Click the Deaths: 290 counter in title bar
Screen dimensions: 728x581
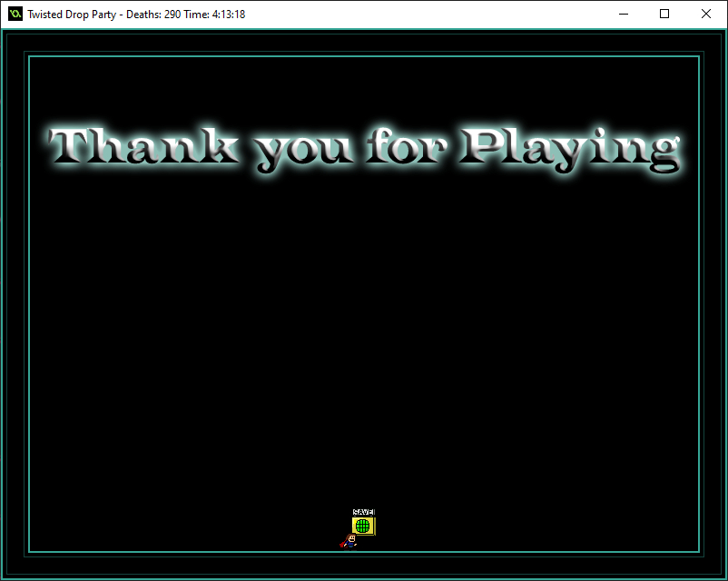(x=159, y=15)
